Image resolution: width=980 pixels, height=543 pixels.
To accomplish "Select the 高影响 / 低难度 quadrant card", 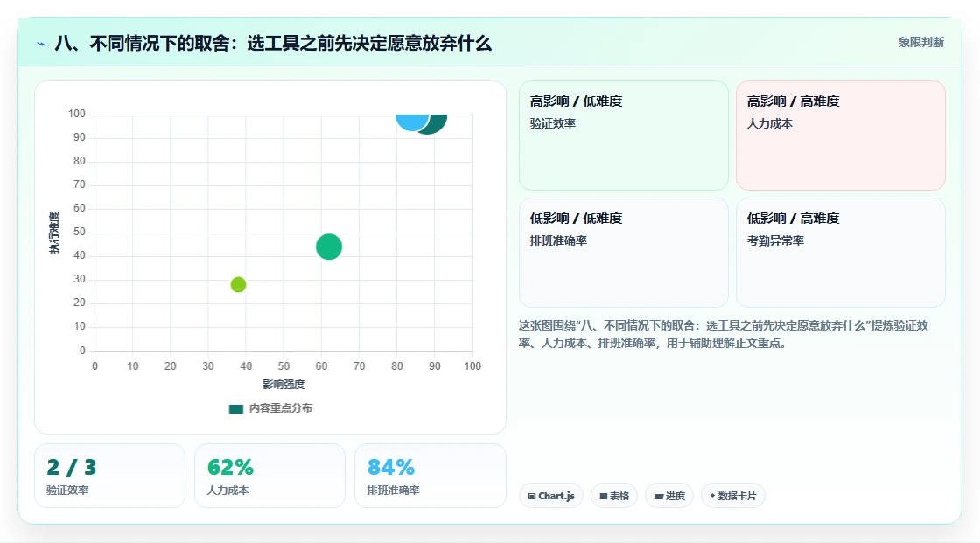I will [x=624, y=136].
